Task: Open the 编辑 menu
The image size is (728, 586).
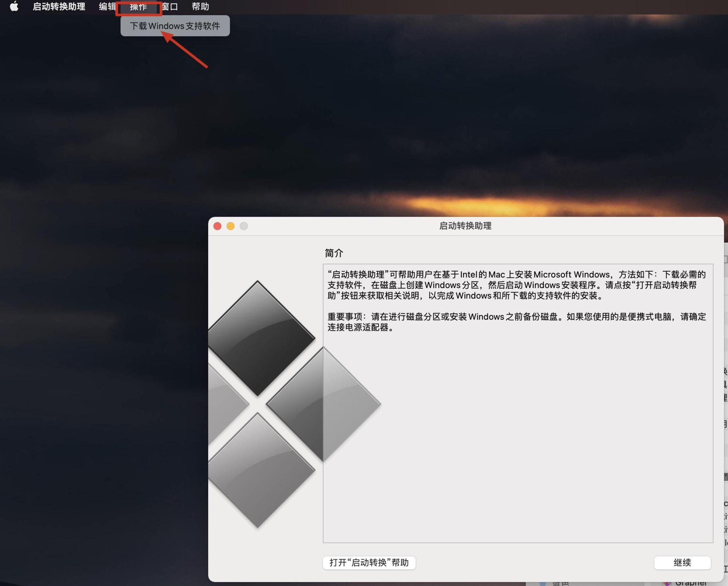Action: 107,7
